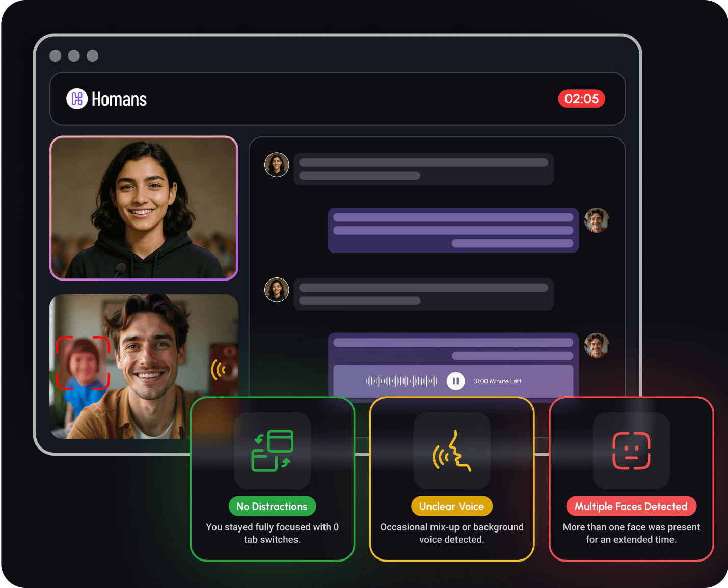Click the 01:00 Minute Left label
The height and width of the screenshot is (588, 728).
point(497,381)
